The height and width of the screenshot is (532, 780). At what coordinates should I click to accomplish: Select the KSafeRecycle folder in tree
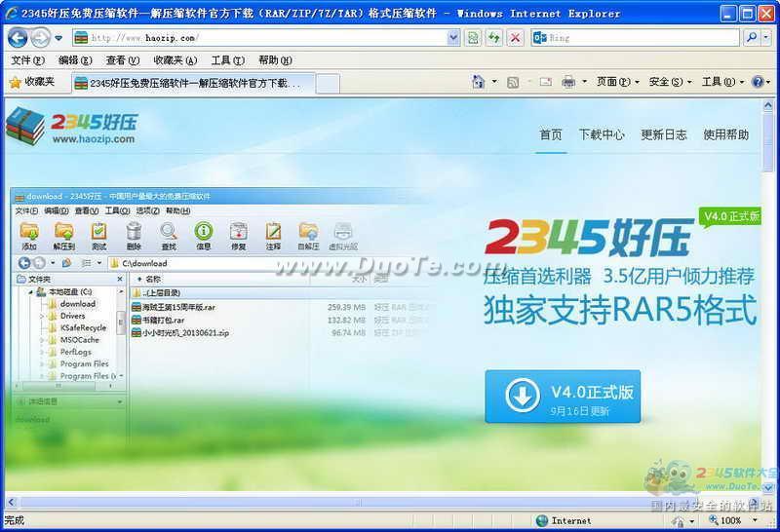tap(77, 327)
